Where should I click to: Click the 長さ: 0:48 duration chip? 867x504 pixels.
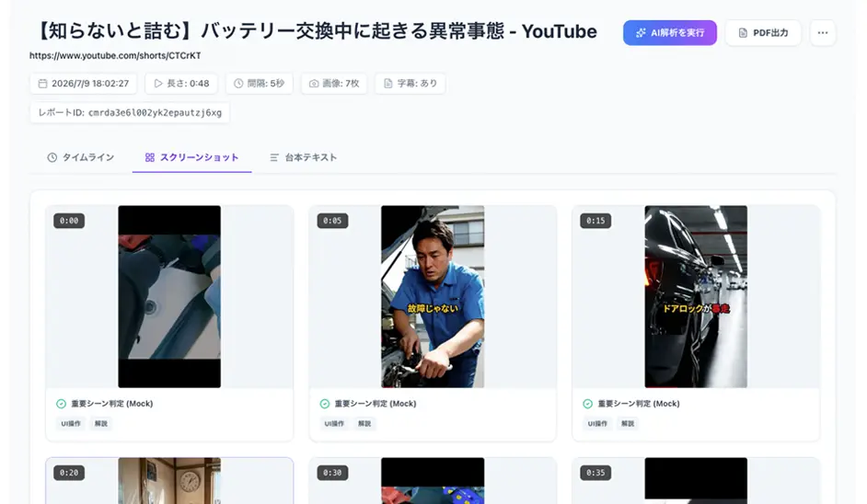coord(181,84)
